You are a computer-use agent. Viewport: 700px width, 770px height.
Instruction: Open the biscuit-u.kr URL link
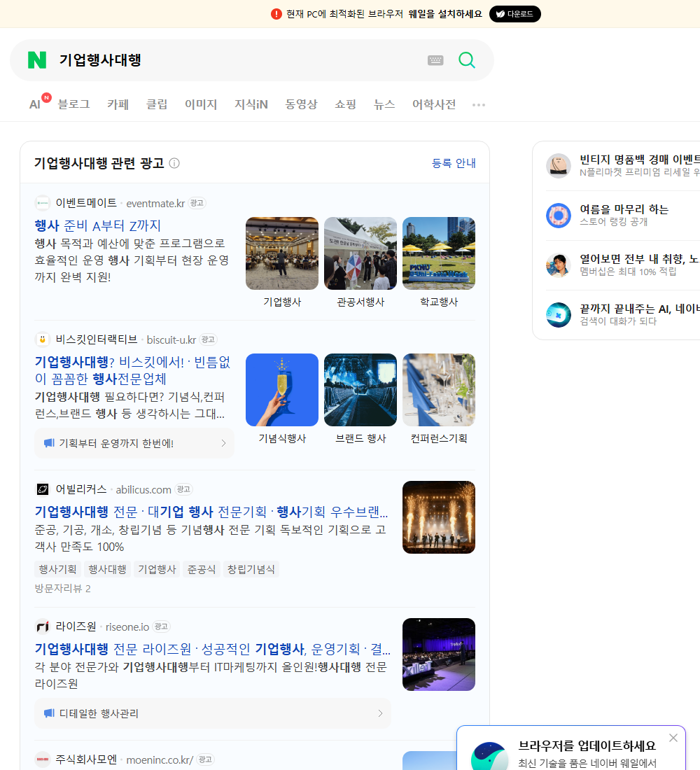tap(171, 339)
